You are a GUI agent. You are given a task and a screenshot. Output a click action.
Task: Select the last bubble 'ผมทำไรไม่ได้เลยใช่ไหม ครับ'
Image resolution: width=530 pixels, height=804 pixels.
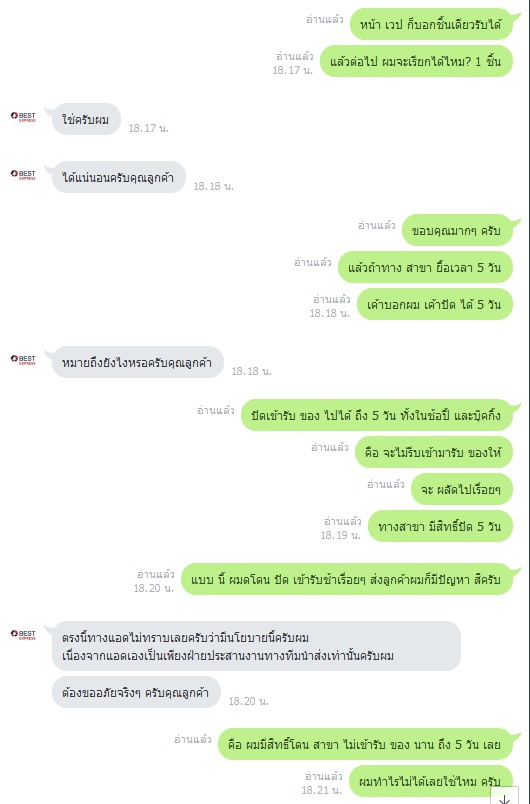431,781
